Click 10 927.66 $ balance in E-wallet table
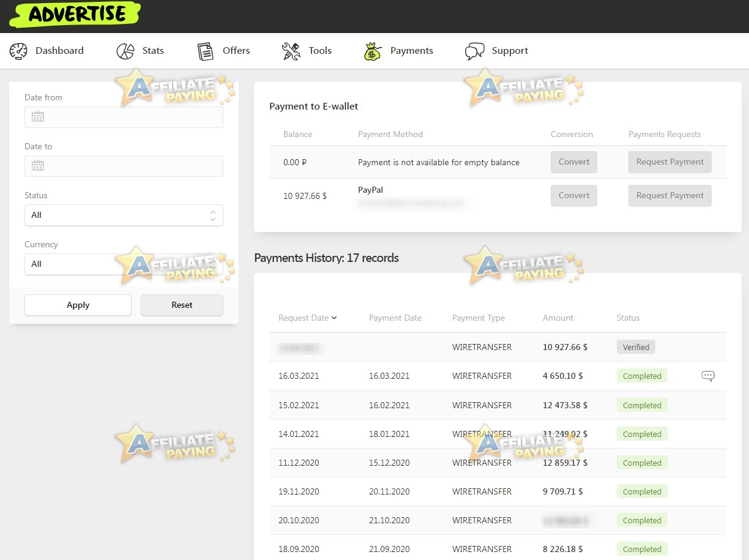 click(305, 196)
